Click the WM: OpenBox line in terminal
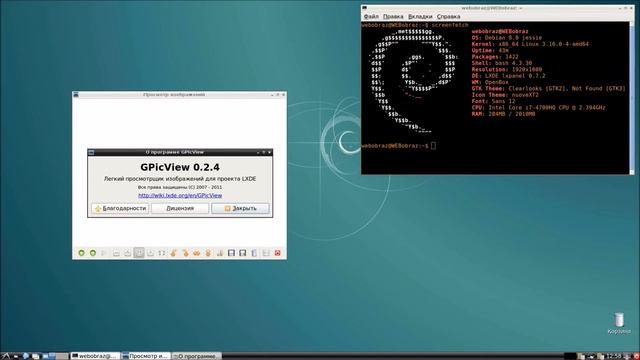The height and width of the screenshot is (360, 640). [x=490, y=82]
